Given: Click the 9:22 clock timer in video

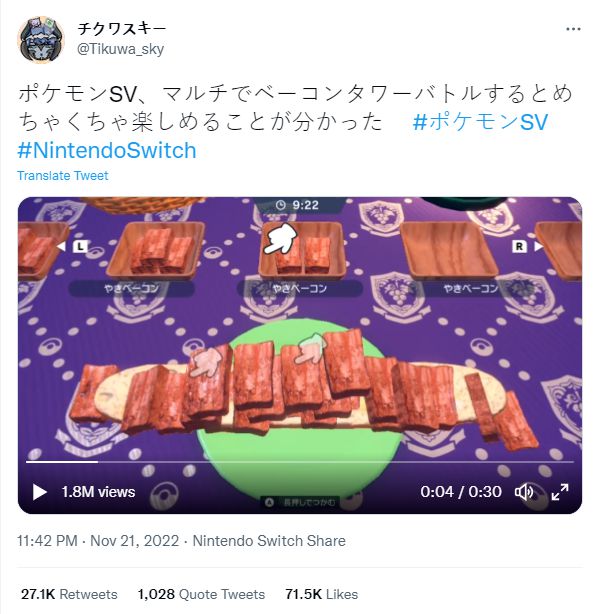Looking at the screenshot, I should (298, 205).
